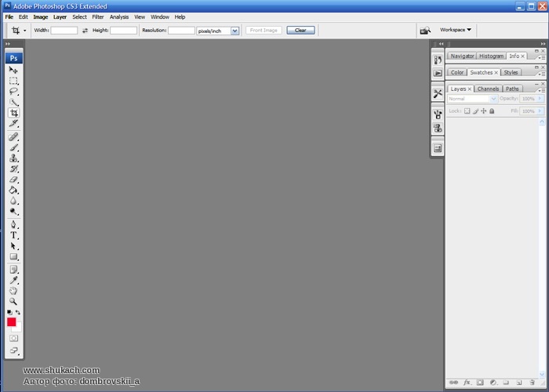The width and height of the screenshot is (549, 392).
Task: Toggle Quick Mask mode
Action: point(13,338)
